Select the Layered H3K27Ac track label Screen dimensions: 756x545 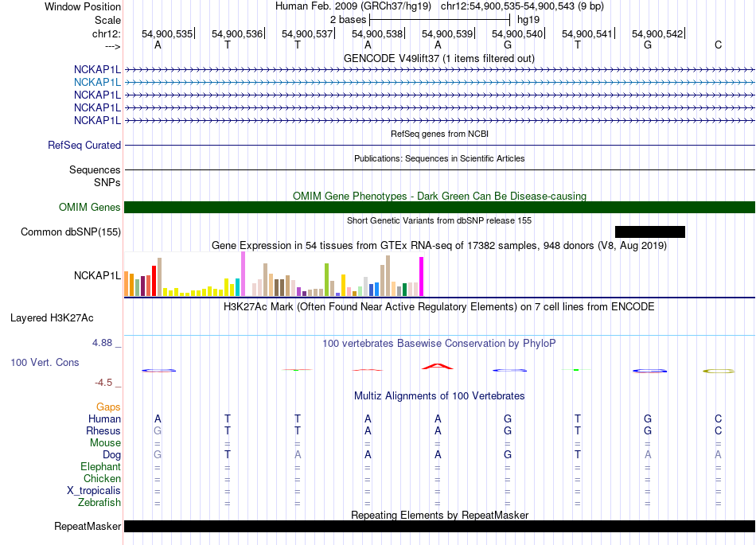(52, 318)
